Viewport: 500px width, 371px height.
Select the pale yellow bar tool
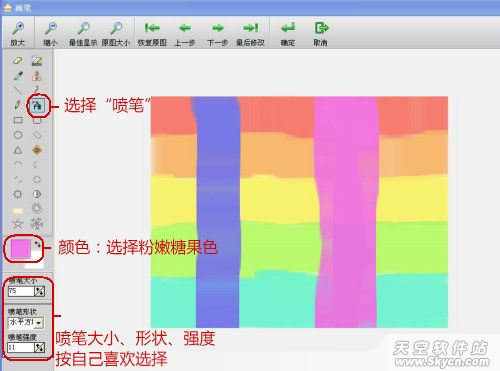18,210
